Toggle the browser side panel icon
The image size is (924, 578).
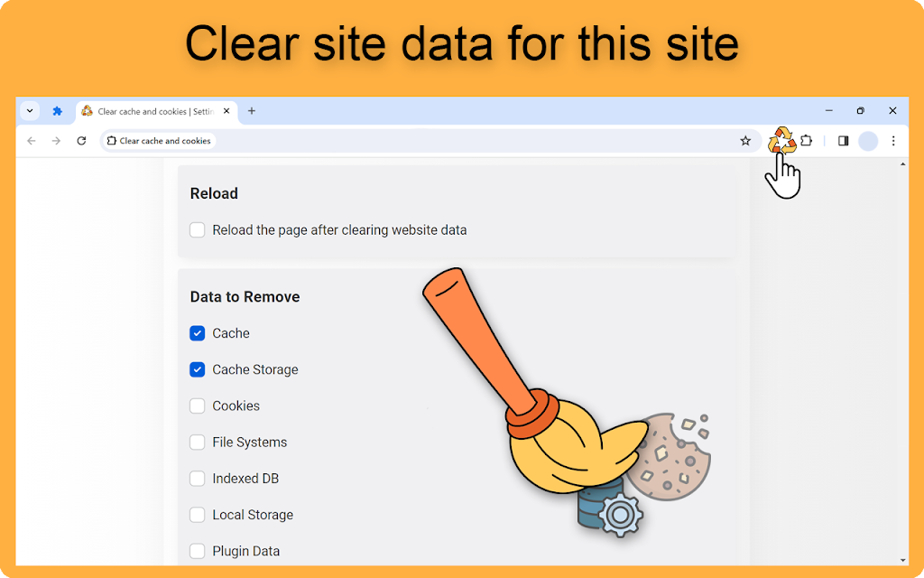[x=844, y=141]
